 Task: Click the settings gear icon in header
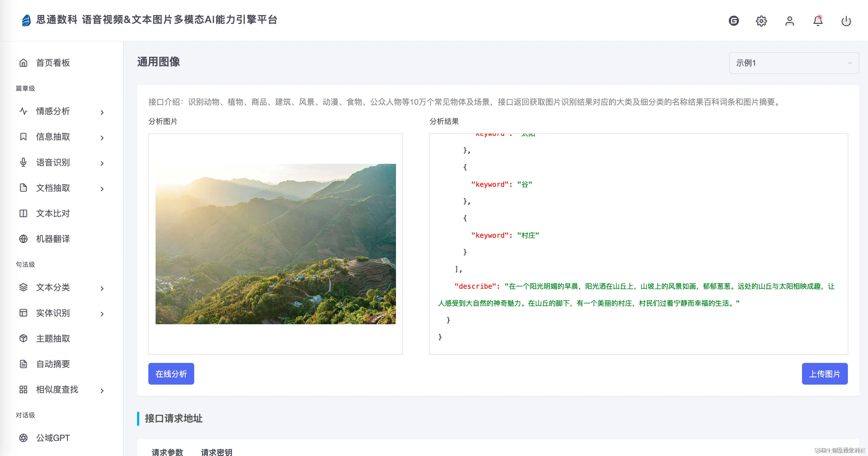[x=761, y=21]
